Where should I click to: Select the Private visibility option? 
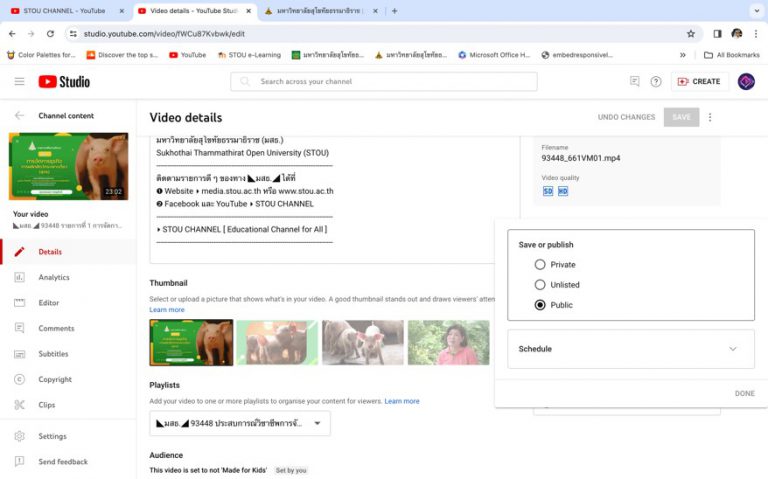tap(540, 265)
